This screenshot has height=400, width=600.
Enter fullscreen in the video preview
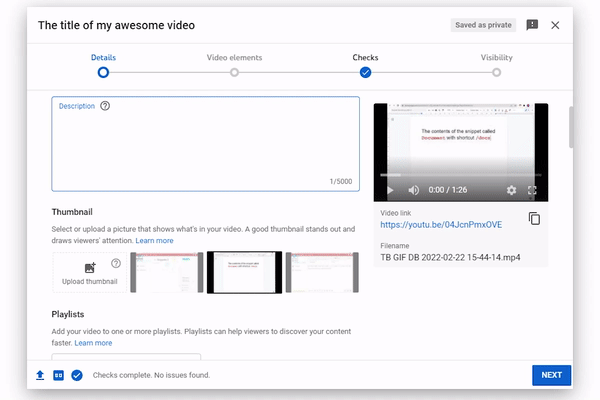(x=532, y=189)
